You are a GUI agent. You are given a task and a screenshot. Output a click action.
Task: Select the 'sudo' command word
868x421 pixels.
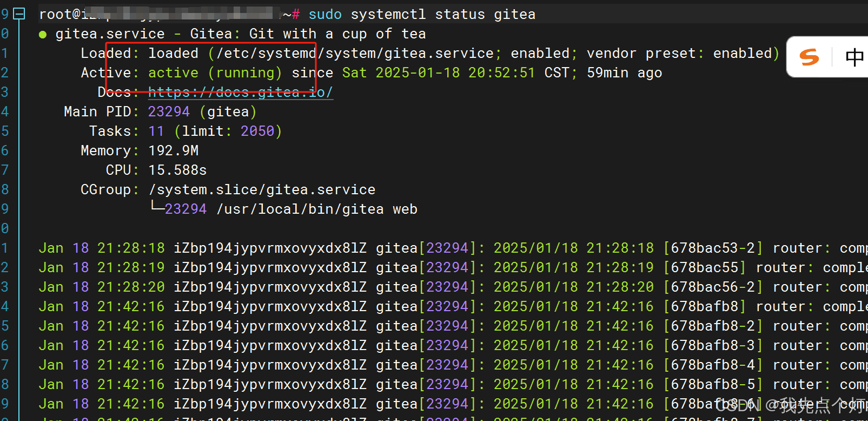(325, 15)
